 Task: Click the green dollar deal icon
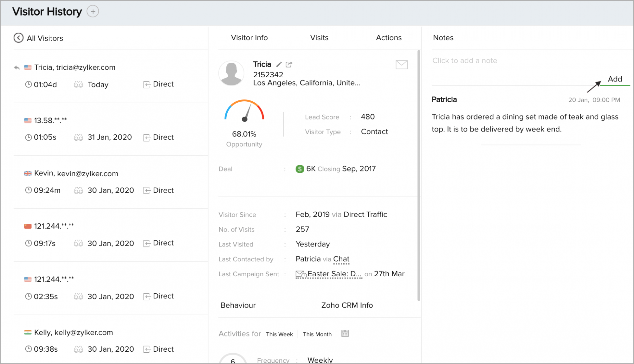click(300, 169)
